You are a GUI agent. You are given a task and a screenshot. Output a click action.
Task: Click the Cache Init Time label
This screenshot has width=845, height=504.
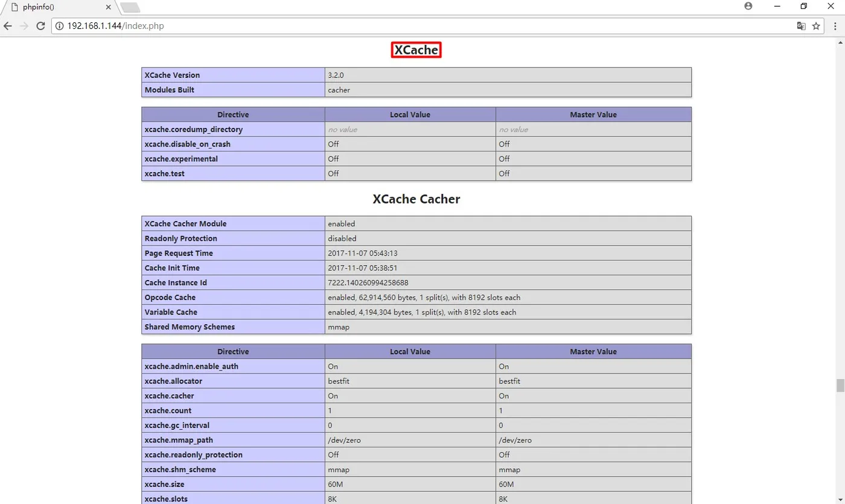tap(172, 268)
